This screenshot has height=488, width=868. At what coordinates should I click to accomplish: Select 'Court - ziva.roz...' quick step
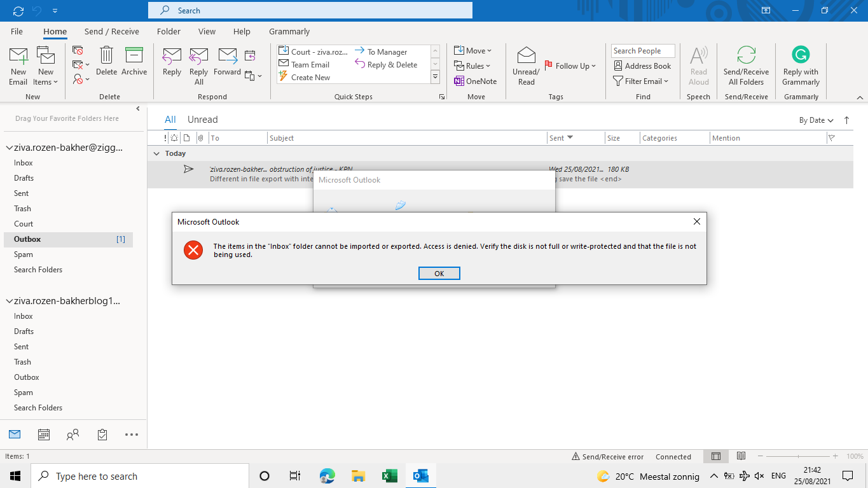(x=313, y=52)
